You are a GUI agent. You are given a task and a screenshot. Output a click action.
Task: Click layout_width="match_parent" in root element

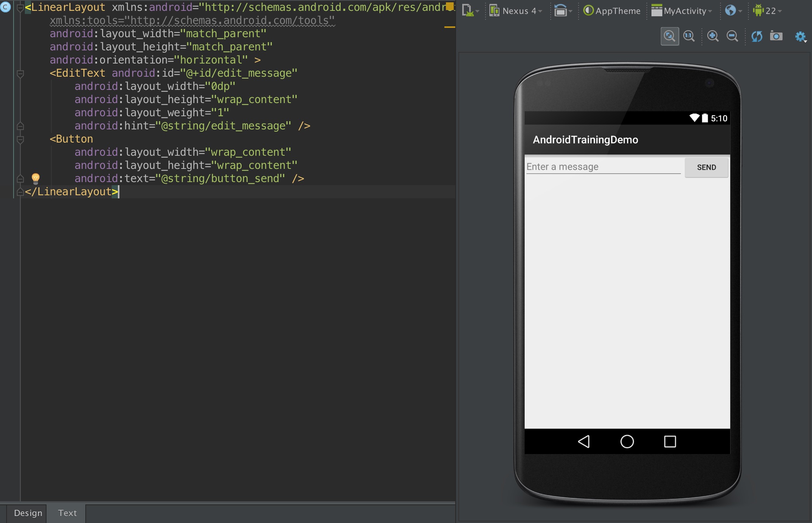click(x=158, y=34)
